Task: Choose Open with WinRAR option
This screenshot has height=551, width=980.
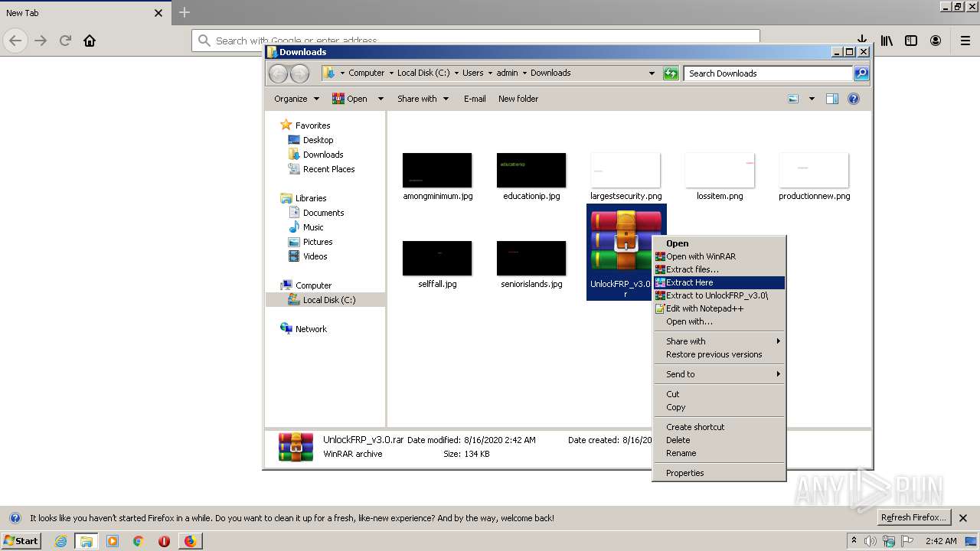Action: click(718, 256)
